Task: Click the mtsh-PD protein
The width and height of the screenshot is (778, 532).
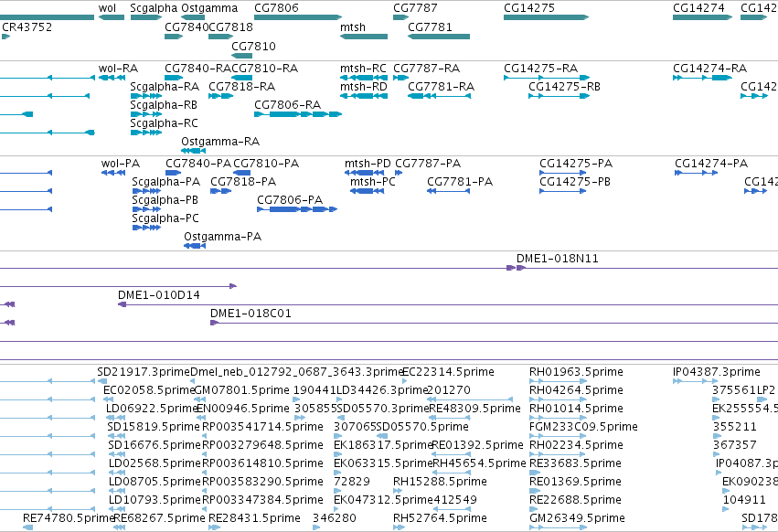Action: coord(365,173)
